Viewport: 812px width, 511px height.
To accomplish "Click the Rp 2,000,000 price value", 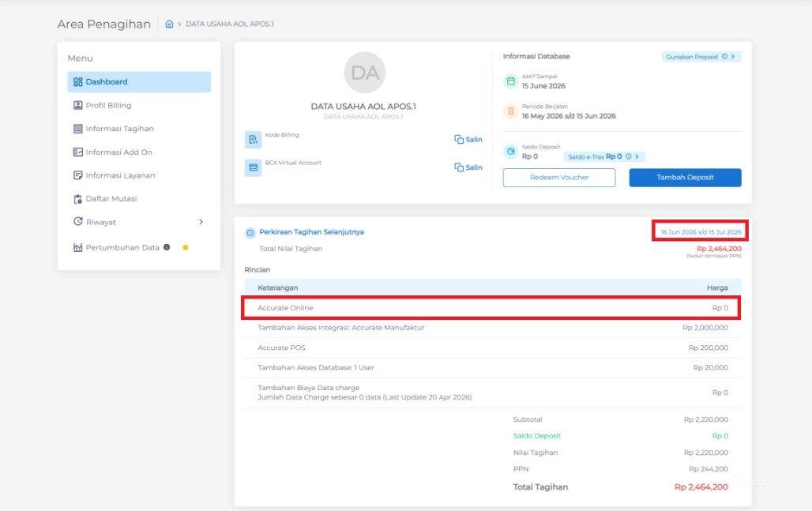I will [x=705, y=328].
